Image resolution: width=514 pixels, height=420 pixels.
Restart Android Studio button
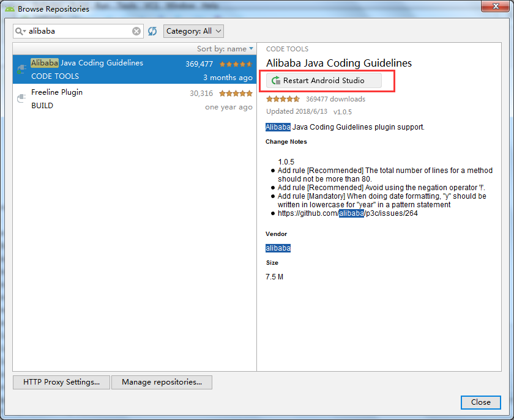click(324, 80)
